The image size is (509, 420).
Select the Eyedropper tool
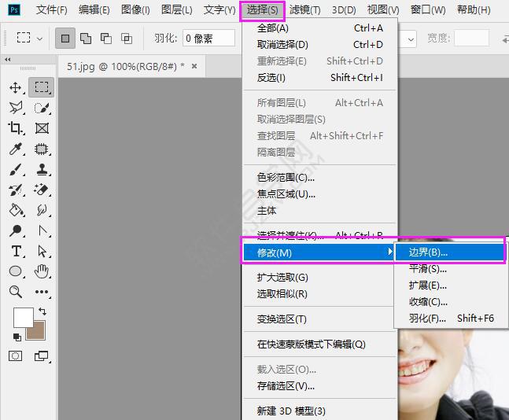[15, 149]
